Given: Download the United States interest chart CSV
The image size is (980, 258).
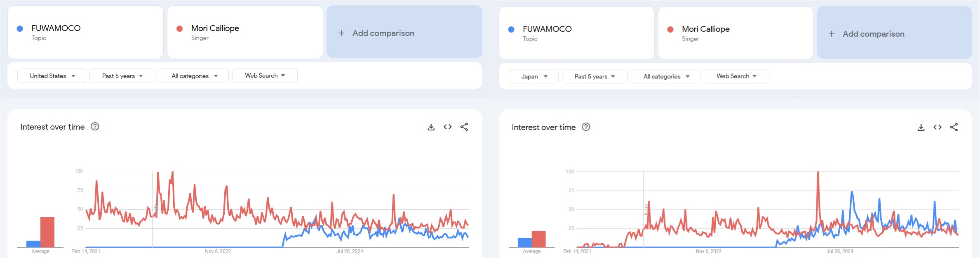Looking at the screenshot, I should [431, 127].
